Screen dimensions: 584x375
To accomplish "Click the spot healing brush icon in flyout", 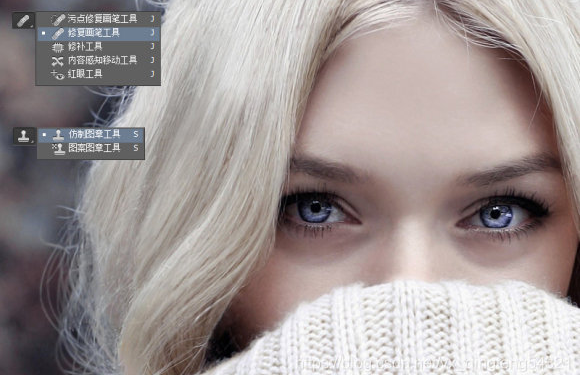I will click(x=58, y=20).
